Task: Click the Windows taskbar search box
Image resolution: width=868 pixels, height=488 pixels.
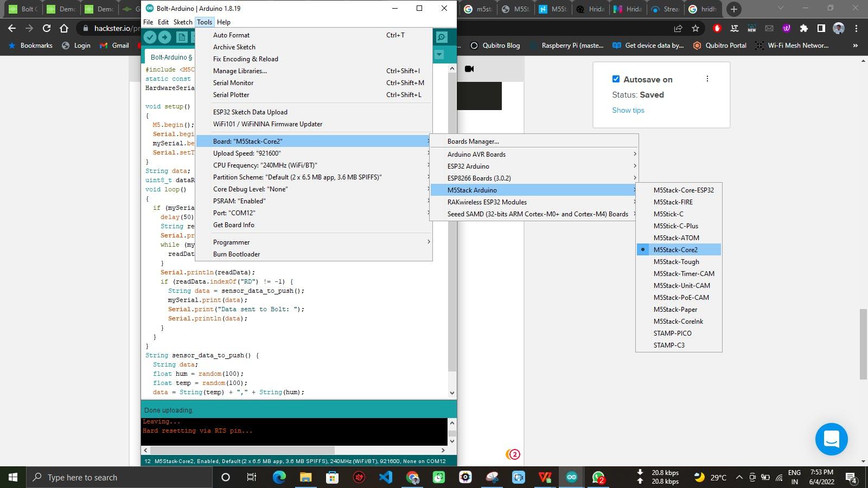Action: (119, 477)
